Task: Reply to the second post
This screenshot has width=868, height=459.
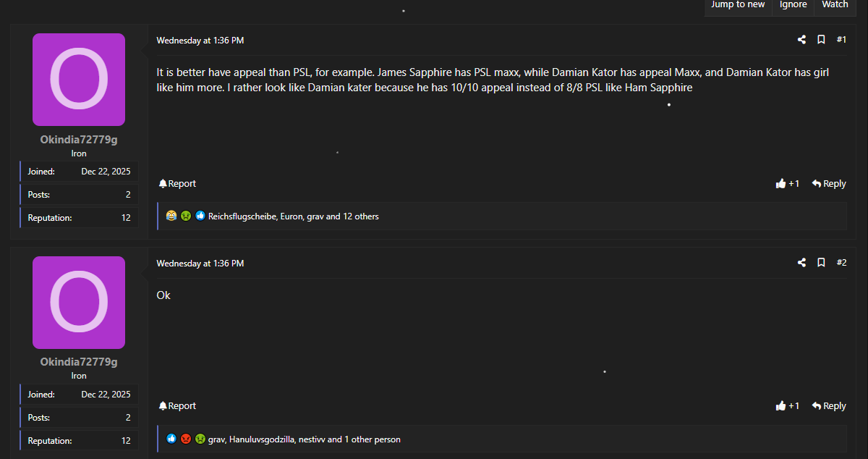Action: (829, 406)
